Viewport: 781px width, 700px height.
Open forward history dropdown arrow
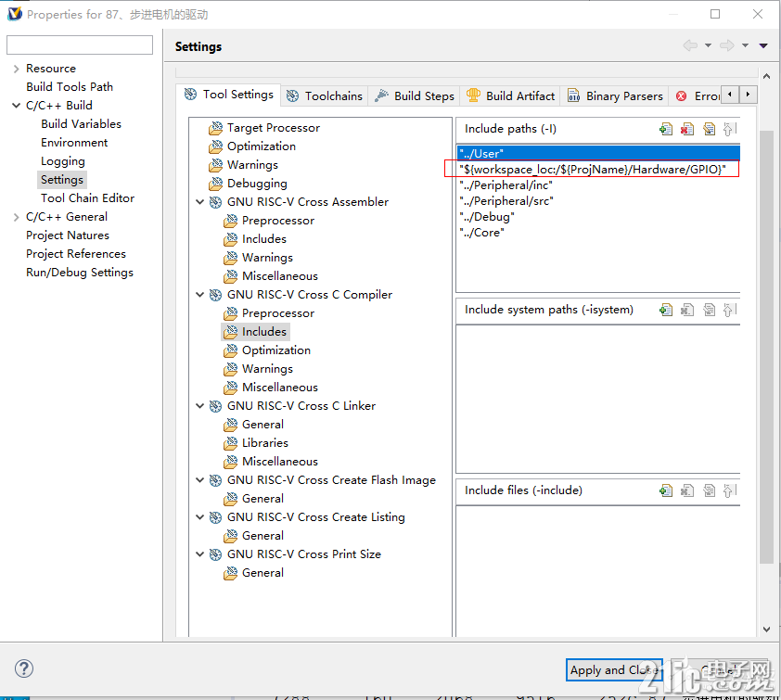pyautogui.click(x=745, y=45)
